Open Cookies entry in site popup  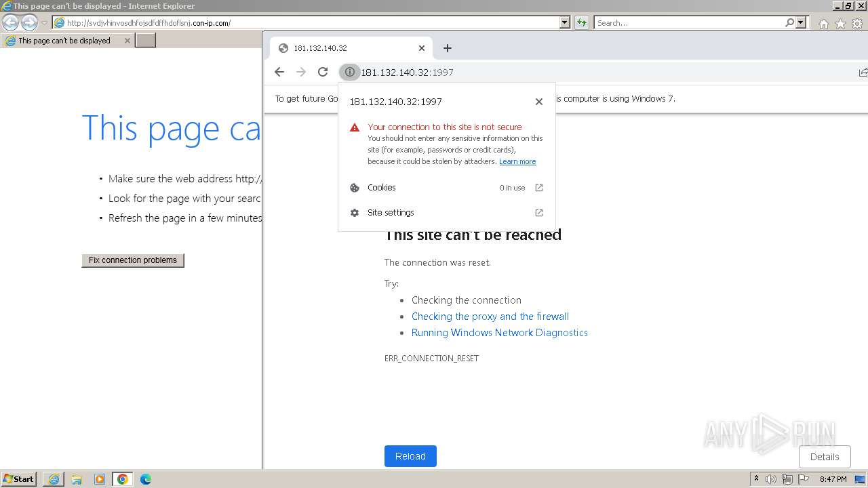coord(447,188)
